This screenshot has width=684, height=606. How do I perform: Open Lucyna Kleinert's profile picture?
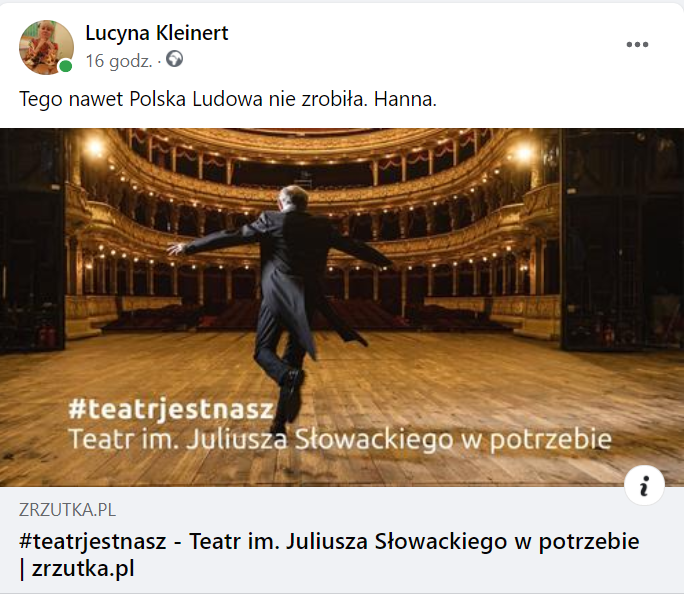[46, 47]
